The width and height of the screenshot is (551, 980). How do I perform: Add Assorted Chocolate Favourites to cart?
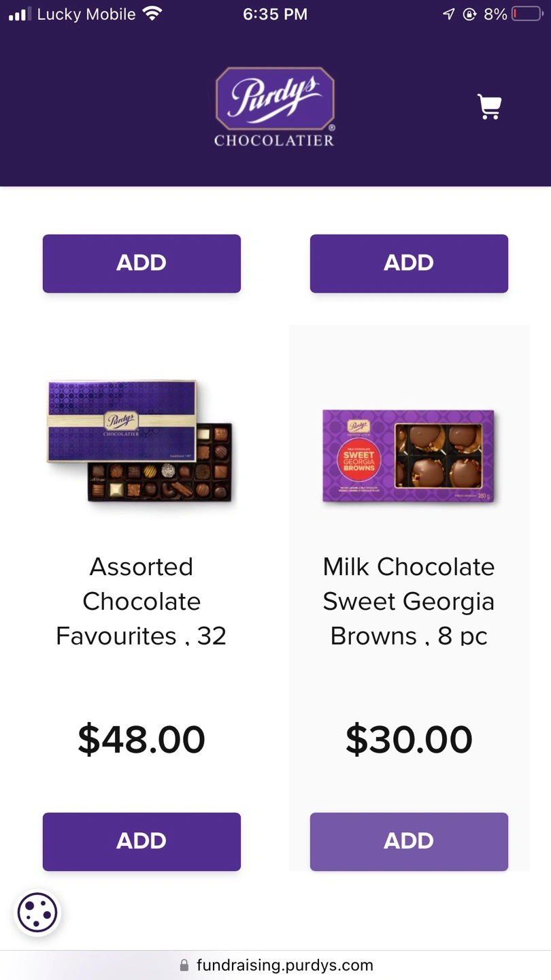[x=141, y=841]
